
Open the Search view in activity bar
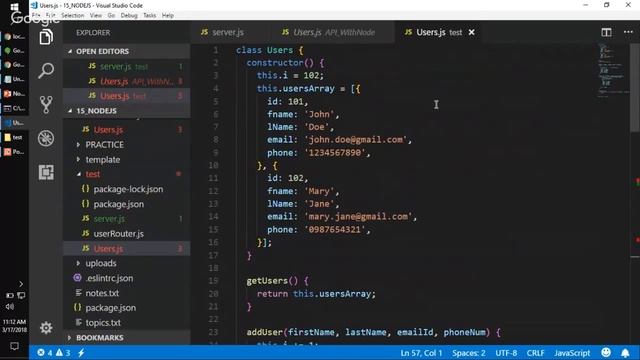[x=46, y=71]
